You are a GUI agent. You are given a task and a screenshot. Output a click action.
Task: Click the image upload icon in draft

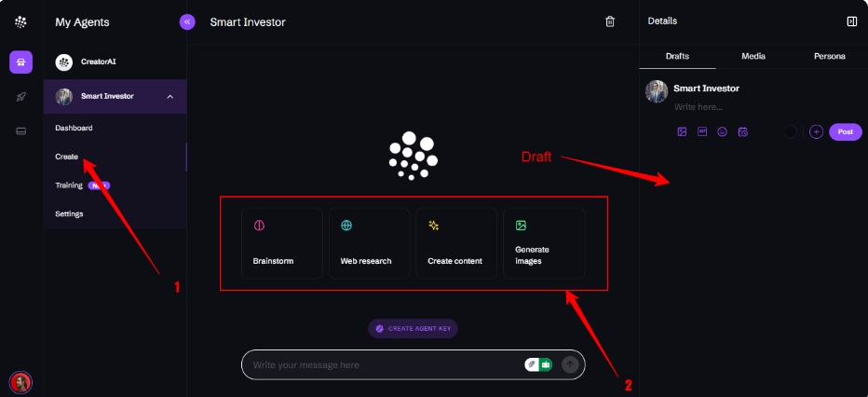[682, 131]
